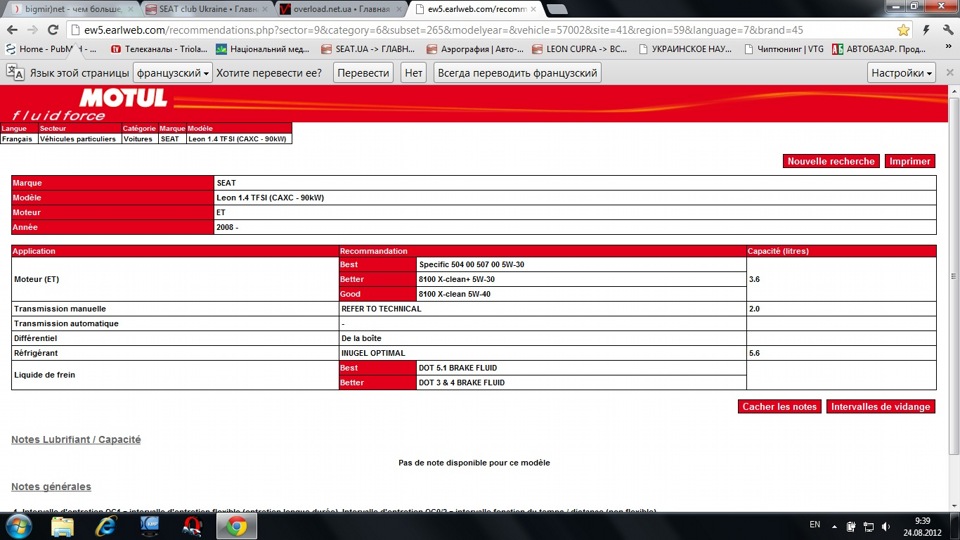Reload the current page
The width and height of the screenshot is (960, 540).
pyautogui.click(x=53, y=29)
